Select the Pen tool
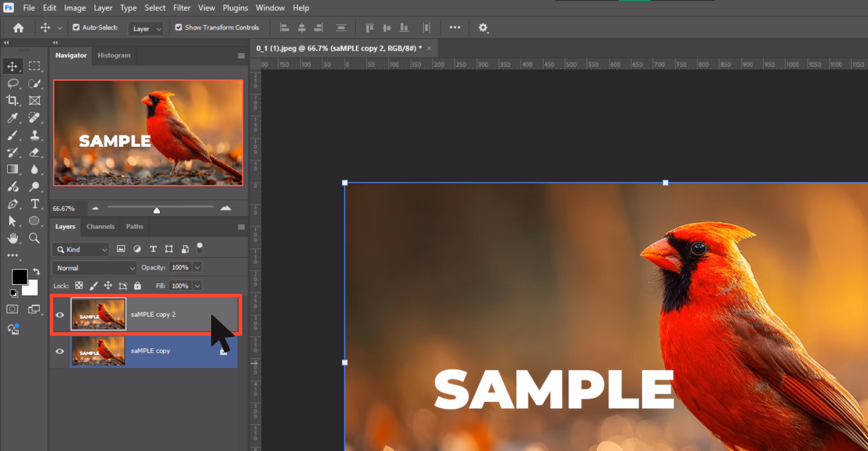 tap(12, 204)
